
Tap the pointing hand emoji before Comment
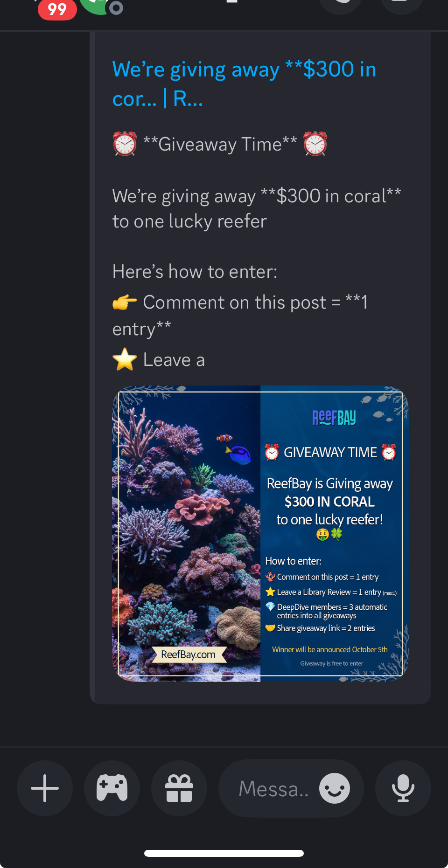(125, 303)
